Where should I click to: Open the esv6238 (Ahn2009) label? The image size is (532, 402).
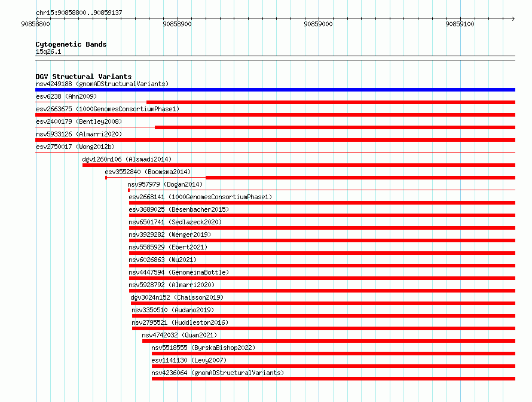tap(66, 96)
